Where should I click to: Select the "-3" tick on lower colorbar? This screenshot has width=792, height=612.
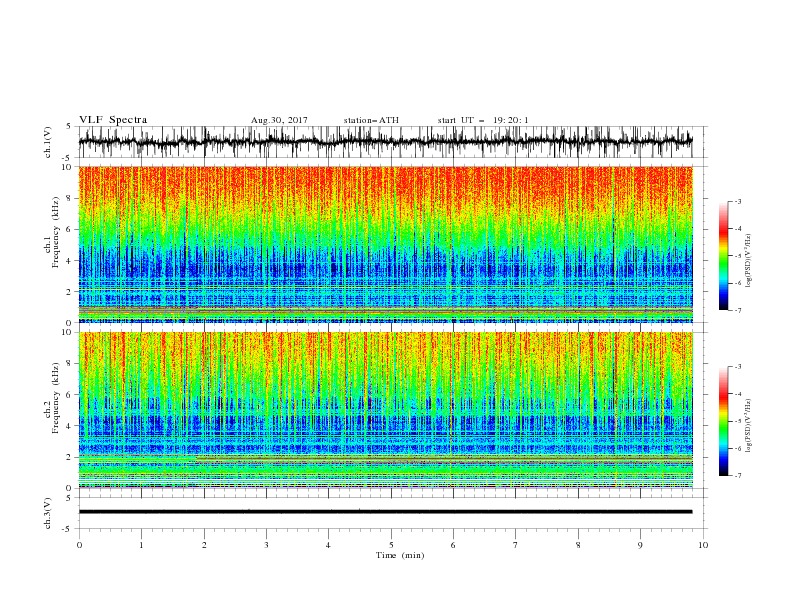pos(737,367)
